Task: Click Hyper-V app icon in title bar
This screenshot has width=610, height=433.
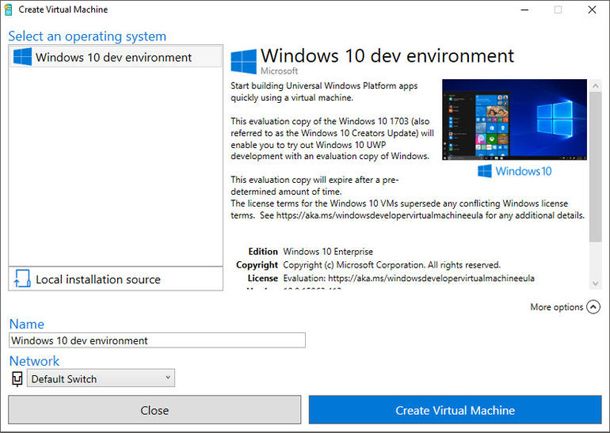Action: (x=8, y=10)
